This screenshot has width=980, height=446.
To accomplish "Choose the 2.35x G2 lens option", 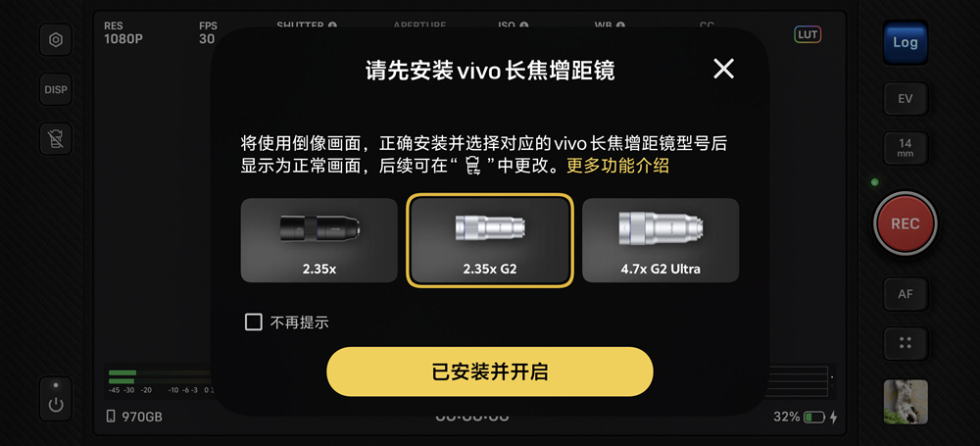I will [490, 240].
